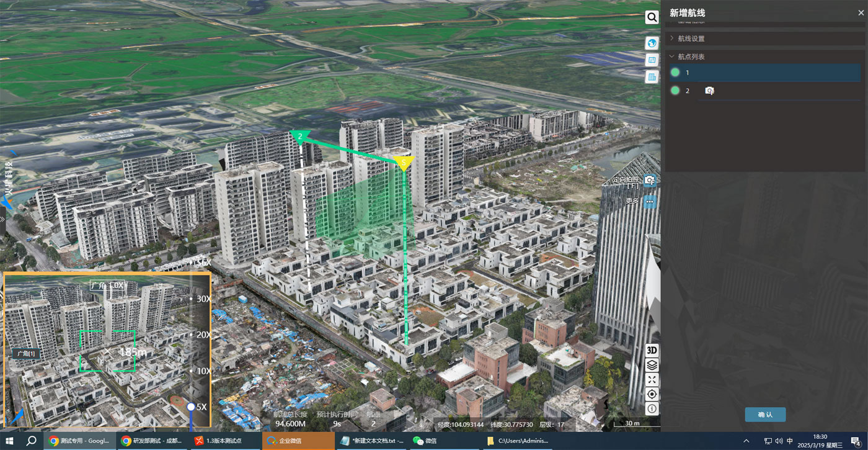This screenshot has height=450, width=868.
Task: Click the globe basemap icon
Action: [652, 43]
